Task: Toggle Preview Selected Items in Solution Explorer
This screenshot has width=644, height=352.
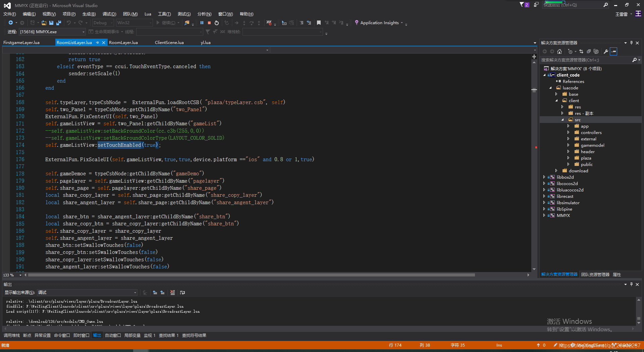Action: click(x=613, y=51)
